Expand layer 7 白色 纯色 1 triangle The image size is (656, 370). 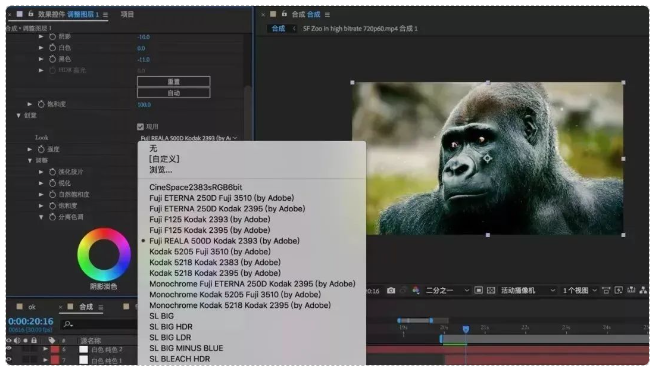tap(45, 360)
